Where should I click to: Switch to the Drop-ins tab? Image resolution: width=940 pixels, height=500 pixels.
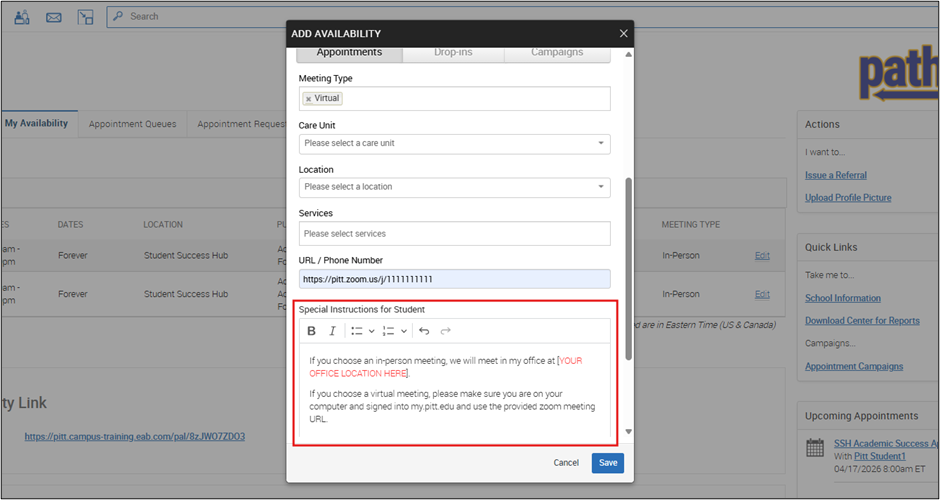[453, 53]
